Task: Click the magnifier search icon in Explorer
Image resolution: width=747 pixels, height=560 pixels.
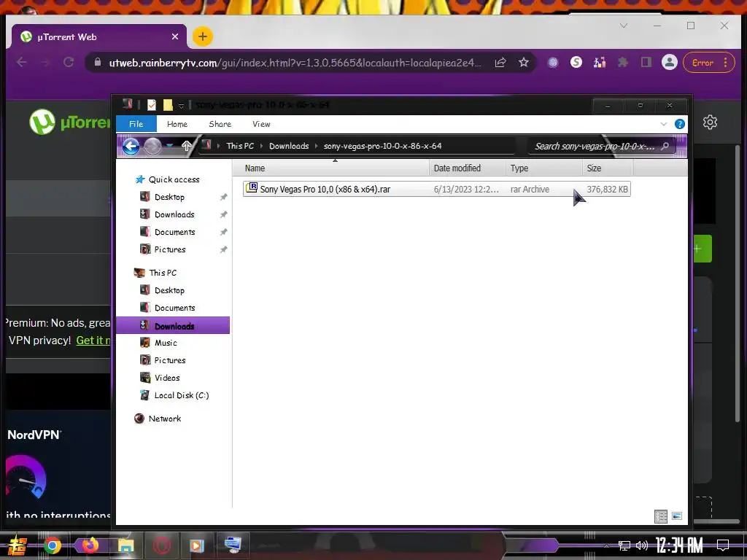Action: [x=665, y=146]
